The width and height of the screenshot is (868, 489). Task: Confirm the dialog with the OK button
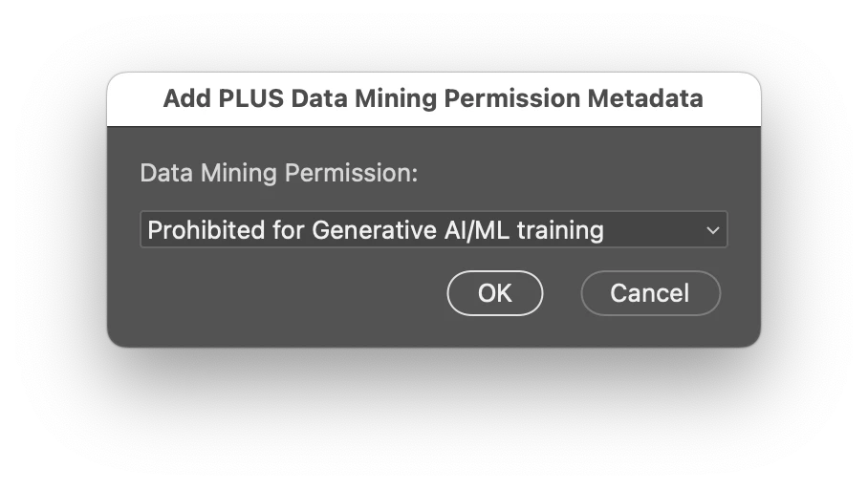coord(495,293)
